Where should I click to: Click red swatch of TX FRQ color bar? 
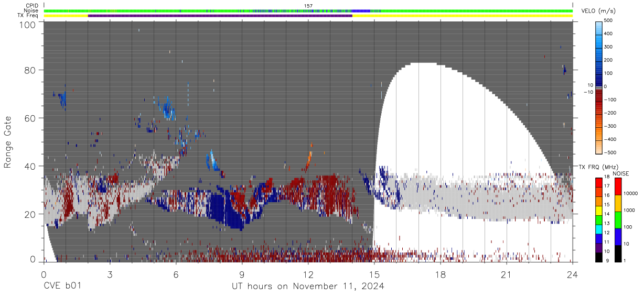[598, 182]
